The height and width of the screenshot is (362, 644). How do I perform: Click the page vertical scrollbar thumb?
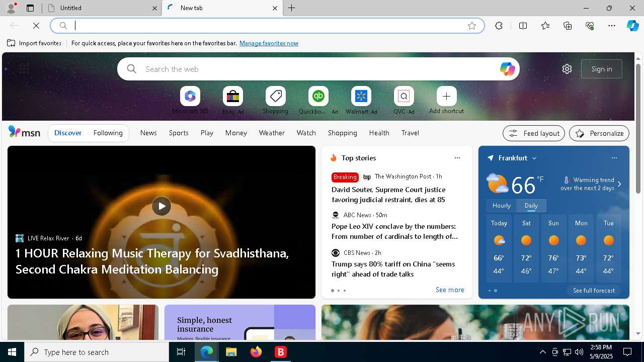tap(638, 128)
